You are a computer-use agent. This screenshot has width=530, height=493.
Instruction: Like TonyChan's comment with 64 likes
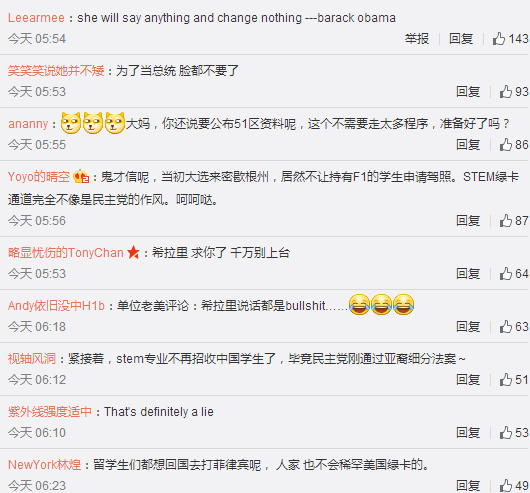coord(514,274)
